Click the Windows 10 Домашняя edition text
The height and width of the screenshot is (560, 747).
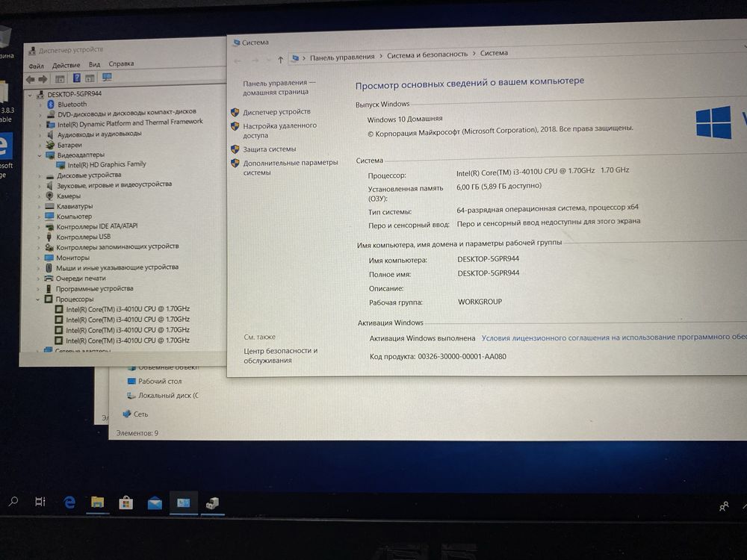[x=405, y=119]
